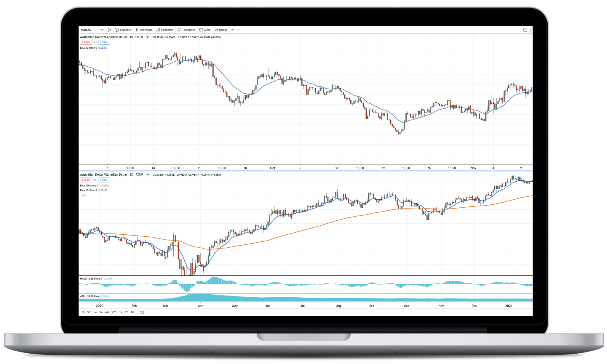This screenshot has height=364, width=607.
Task: Open the Financials panel
Action: pyautogui.click(x=165, y=30)
